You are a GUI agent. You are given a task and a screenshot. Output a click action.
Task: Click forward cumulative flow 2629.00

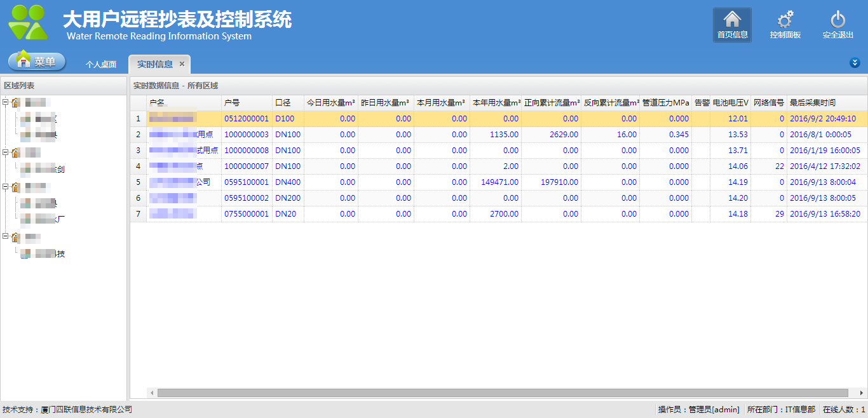click(x=564, y=135)
